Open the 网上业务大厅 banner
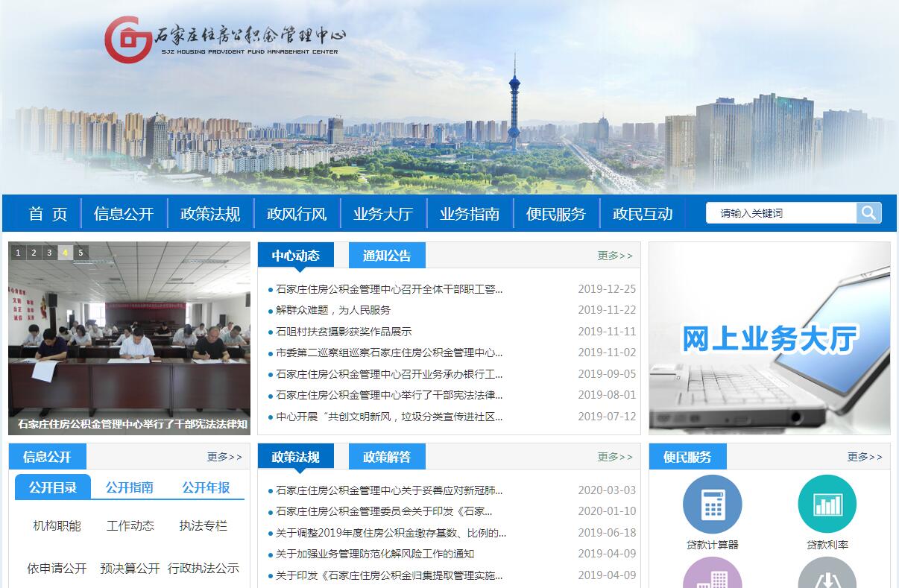The width and height of the screenshot is (899, 588). point(769,338)
